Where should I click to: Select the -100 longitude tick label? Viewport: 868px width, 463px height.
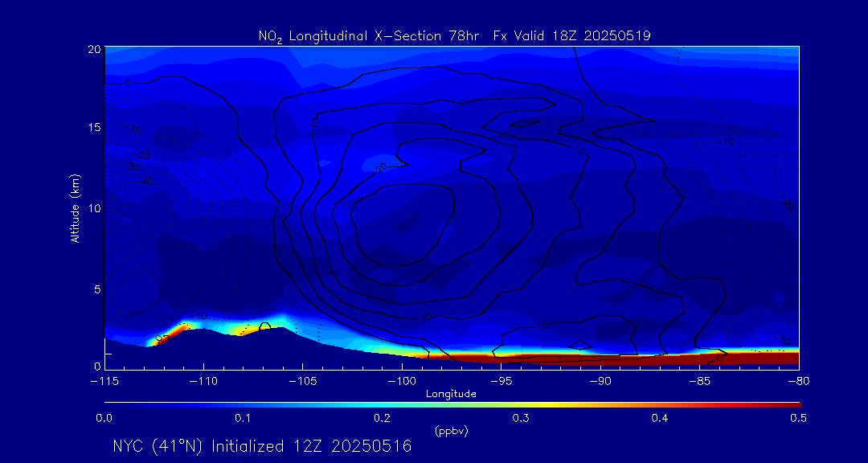click(402, 382)
